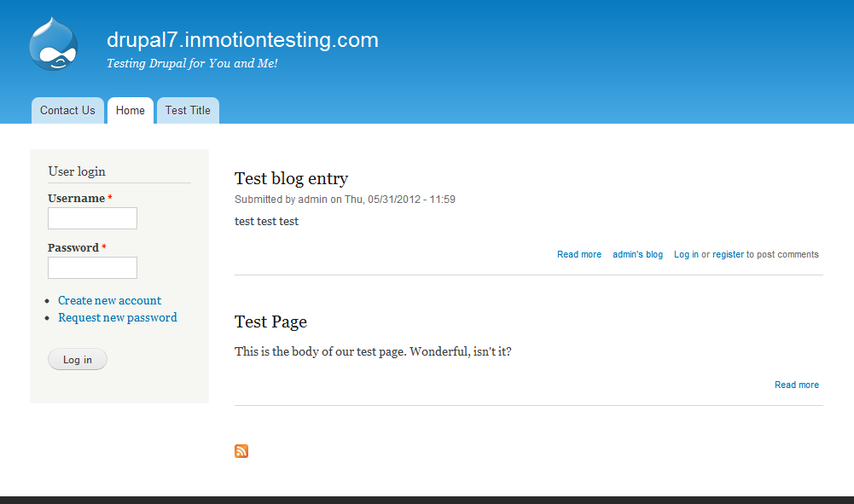This screenshot has height=504, width=854.
Task: Switch to the Home tab
Action: 131,111
